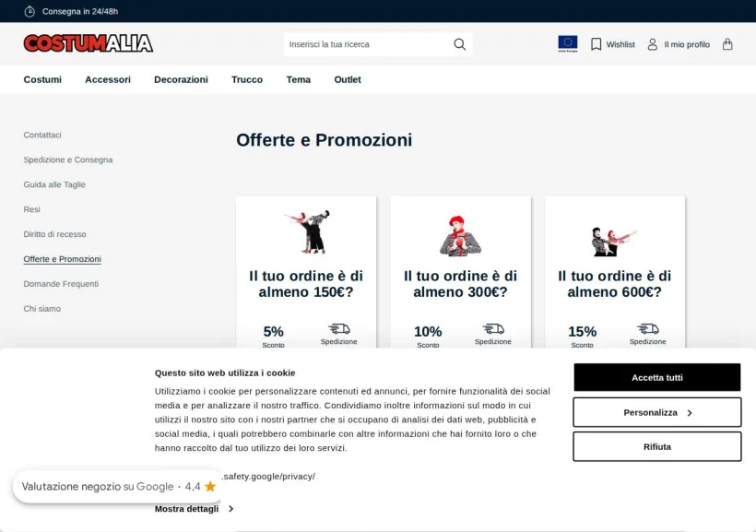Expand Mostra dettagli in cookie banner
Screen dimensions: 756x532
pos(194,509)
